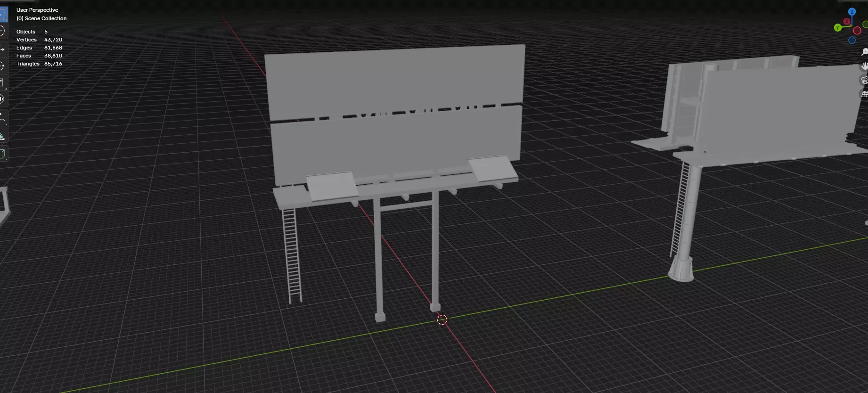Toggle the camera view icon
This screenshot has height=393, width=868.
point(865,80)
